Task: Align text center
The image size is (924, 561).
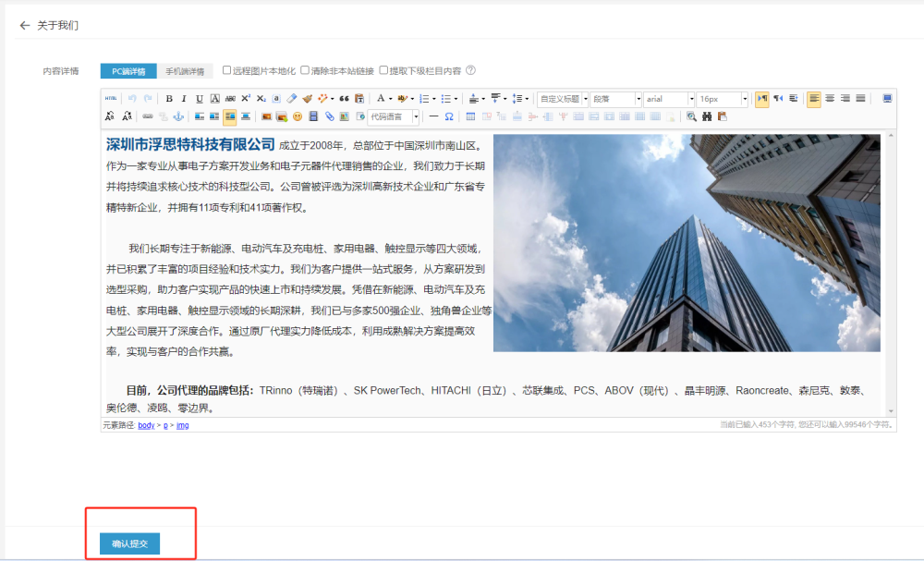Action: coord(830,98)
